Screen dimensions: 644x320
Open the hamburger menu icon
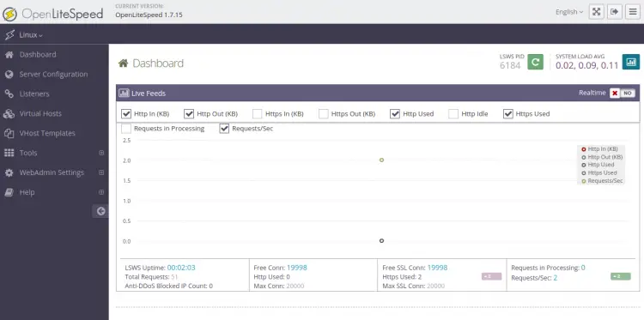pos(633,12)
